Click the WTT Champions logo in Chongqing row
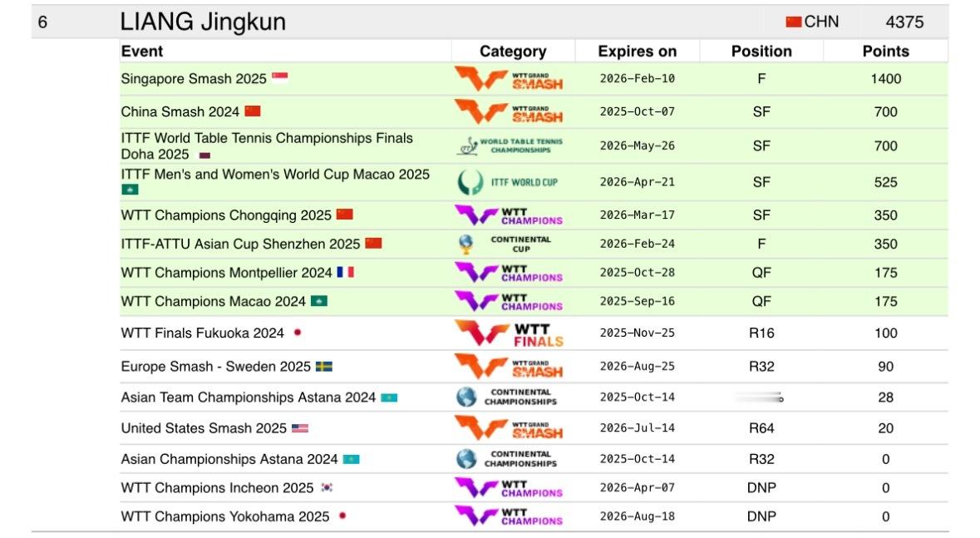Viewport: 980px width, 538px height. (x=509, y=216)
